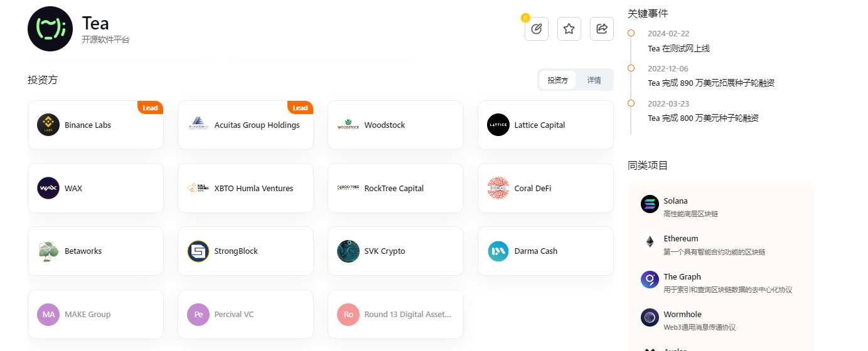Select the Percival VC name text
The image size is (868, 351).
coord(235,314)
